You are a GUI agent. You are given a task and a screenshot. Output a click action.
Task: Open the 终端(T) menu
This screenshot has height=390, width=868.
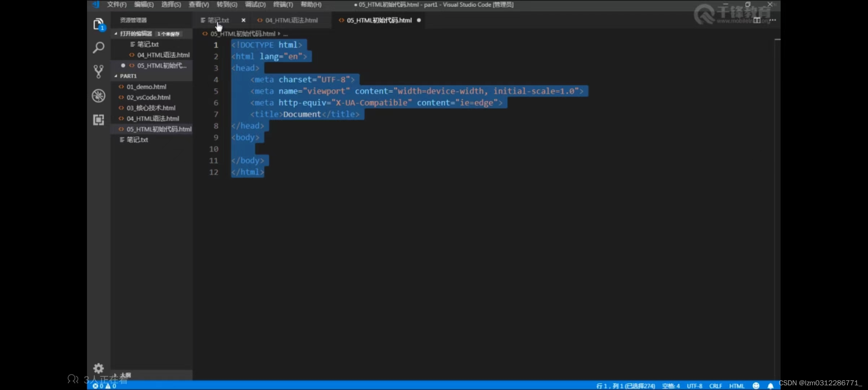click(x=283, y=4)
